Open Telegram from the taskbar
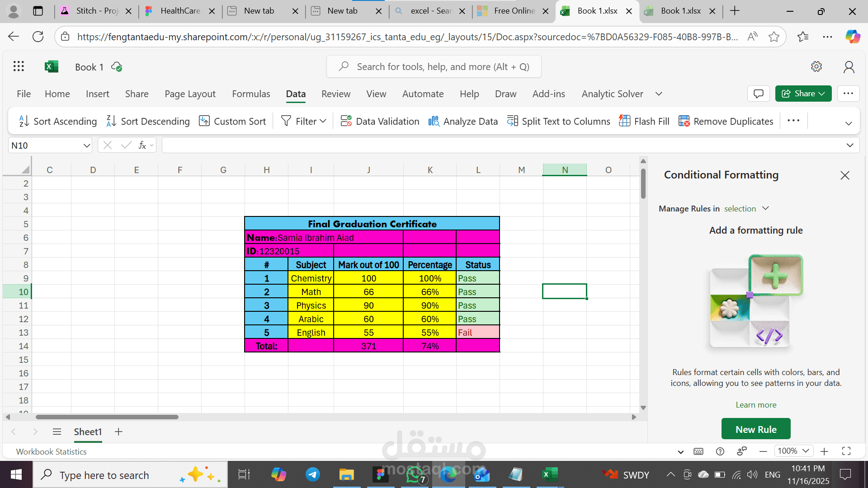Image resolution: width=868 pixels, height=488 pixels. (312, 474)
